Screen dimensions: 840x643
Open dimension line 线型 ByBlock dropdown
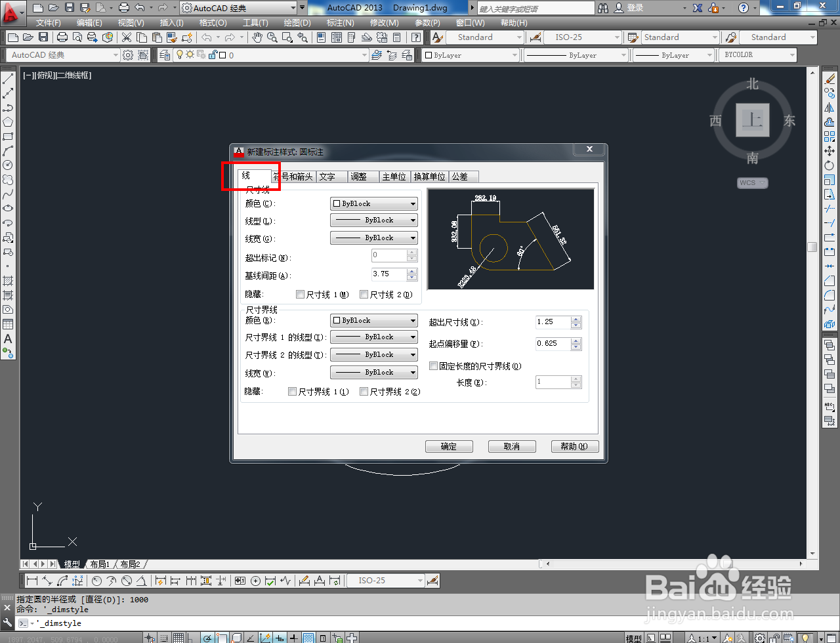click(374, 220)
